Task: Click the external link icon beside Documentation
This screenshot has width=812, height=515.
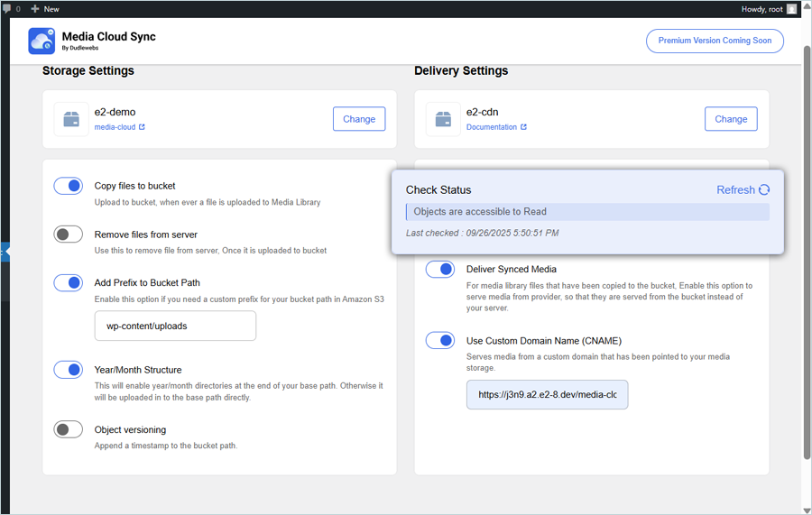Action: coord(523,127)
